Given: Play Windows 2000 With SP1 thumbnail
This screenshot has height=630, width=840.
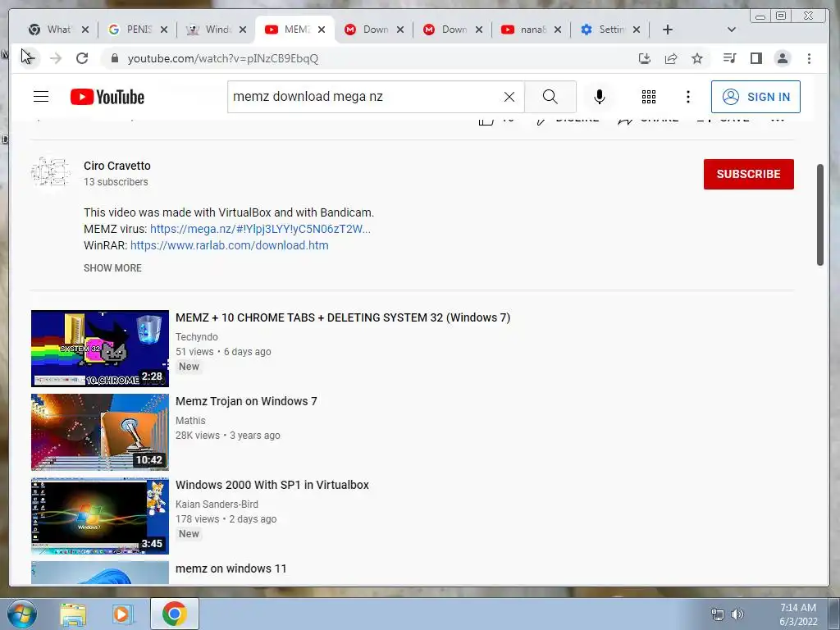Looking at the screenshot, I should [99, 515].
